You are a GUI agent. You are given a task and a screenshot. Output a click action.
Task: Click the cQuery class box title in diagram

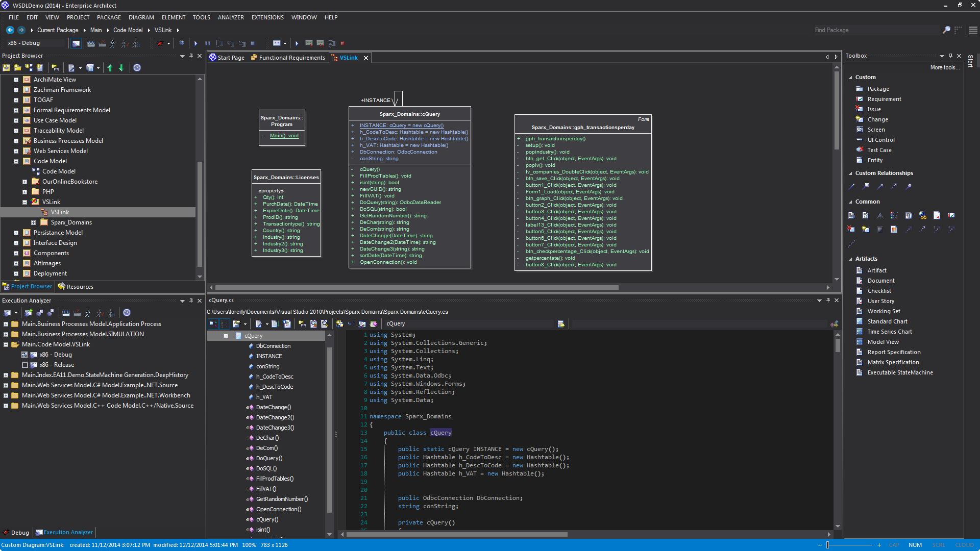409,114
